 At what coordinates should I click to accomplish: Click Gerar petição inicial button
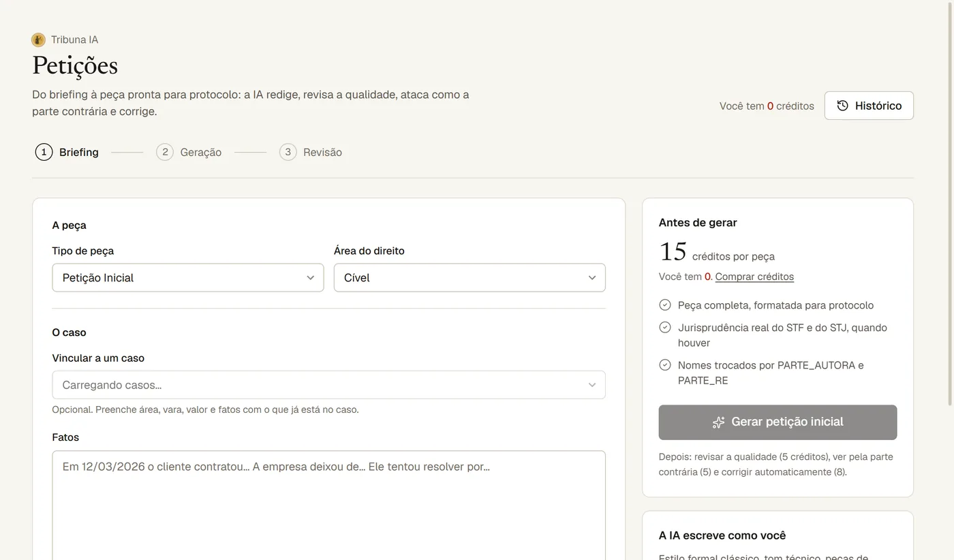point(778,422)
